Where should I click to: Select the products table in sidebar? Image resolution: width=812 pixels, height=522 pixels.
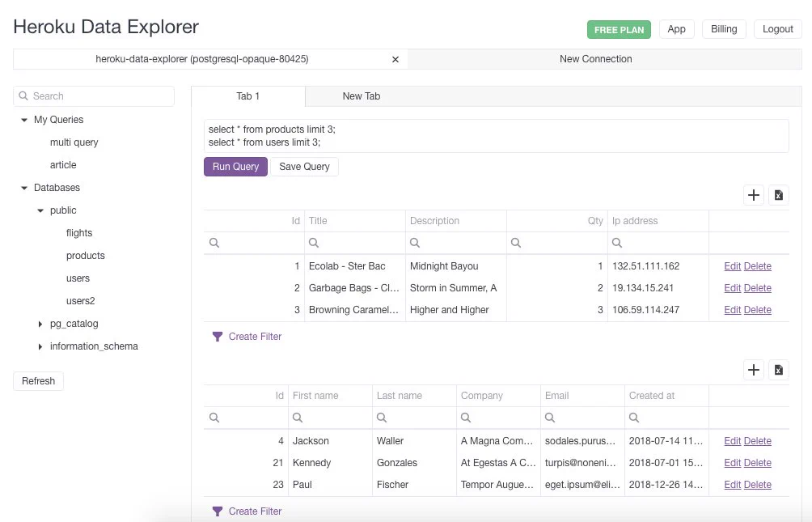click(86, 256)
